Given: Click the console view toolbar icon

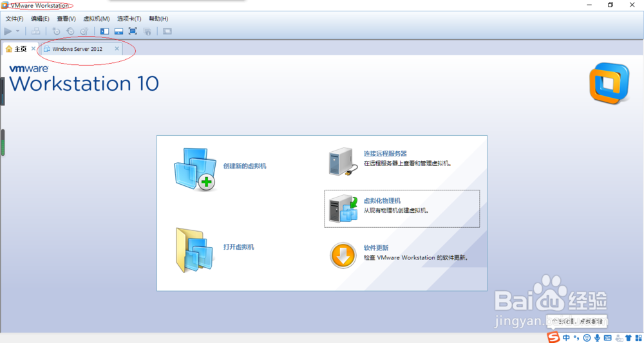Looking at the screenshot, I should pyautogui.click(x=167, y=31).
